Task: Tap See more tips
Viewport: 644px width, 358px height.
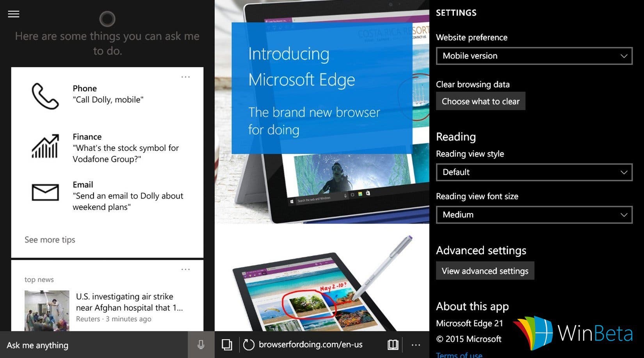Action: (50, 240)
